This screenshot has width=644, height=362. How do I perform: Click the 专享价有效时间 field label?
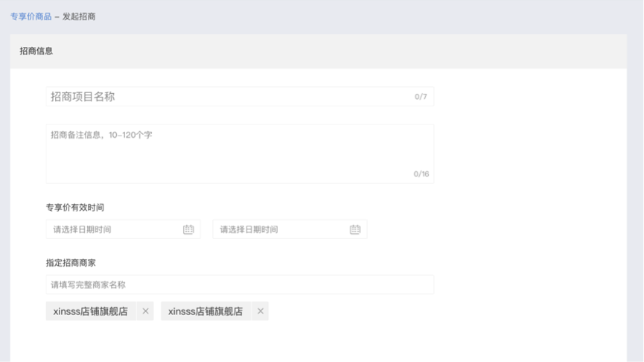tap(74, 207)
